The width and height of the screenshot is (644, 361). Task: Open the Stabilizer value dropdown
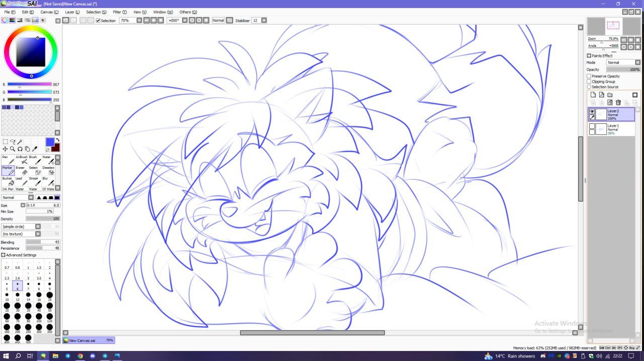[264, 21]
